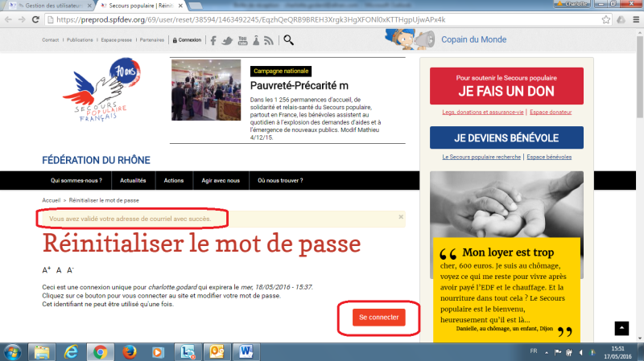Open the Windows Start menu

(x=12, y=352)
